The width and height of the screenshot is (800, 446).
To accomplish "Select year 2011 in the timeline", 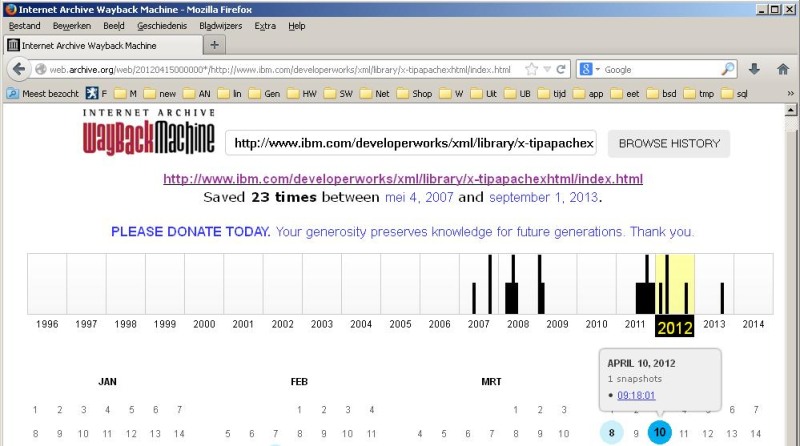I will coord(635,324).
